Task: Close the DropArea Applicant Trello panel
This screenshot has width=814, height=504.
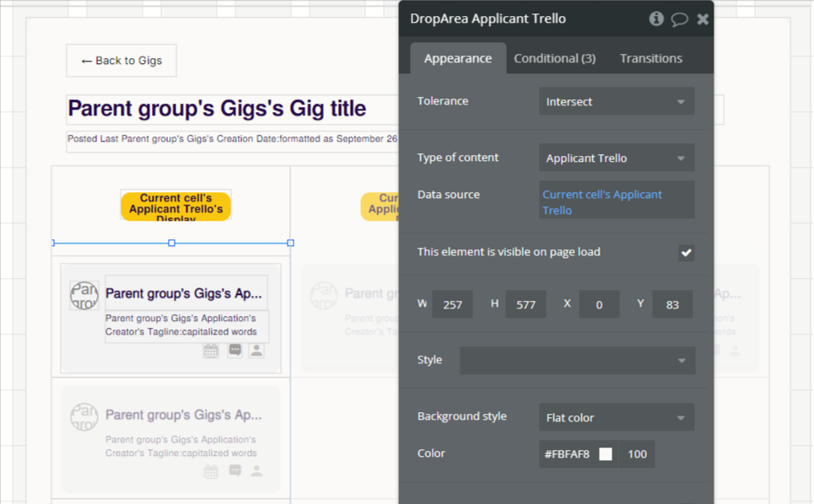Action: (x=703, y=19)
